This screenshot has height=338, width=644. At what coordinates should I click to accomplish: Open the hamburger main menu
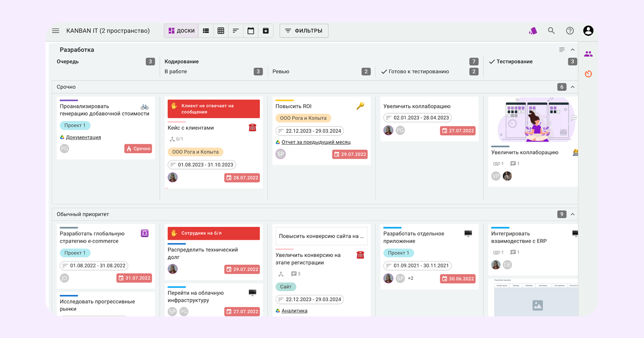point(56,31)
